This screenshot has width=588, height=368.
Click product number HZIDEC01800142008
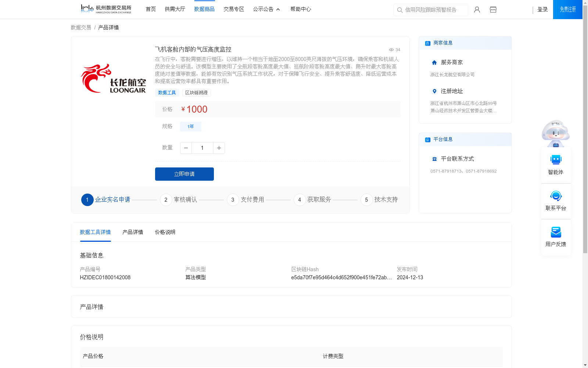(x=105, y=277)
